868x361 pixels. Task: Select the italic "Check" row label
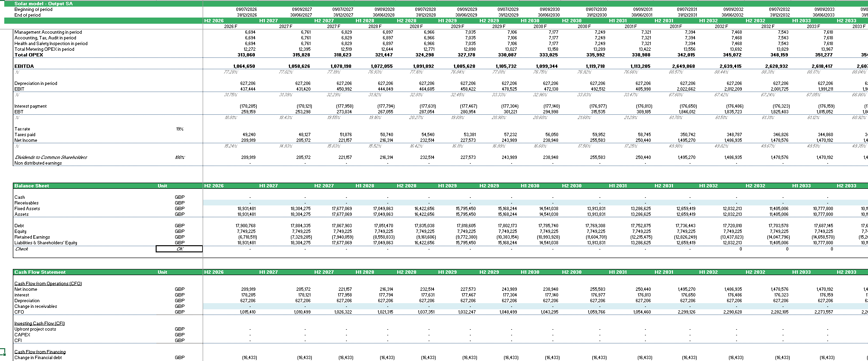(22, 249)
